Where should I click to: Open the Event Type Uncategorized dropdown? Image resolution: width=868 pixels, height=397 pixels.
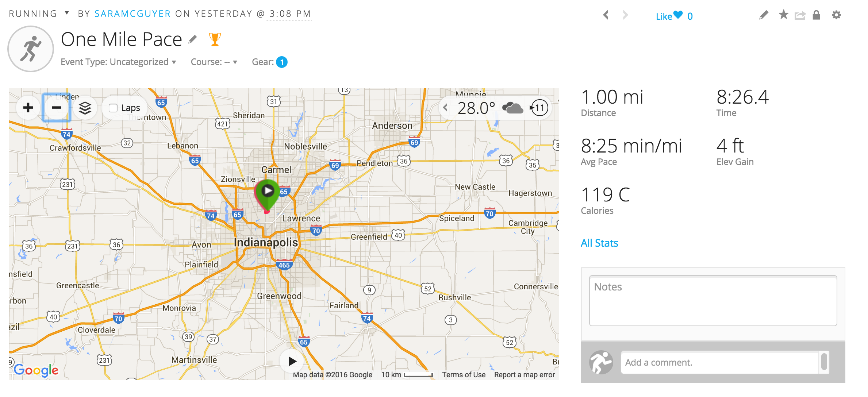[x=118, y=62]
